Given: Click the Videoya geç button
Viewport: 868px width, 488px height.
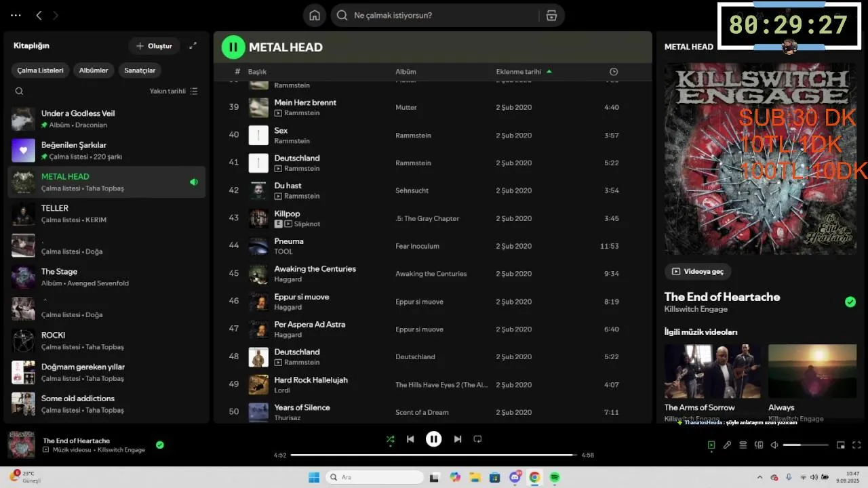Looking at the screenshot, I should (x=698, y=271).
